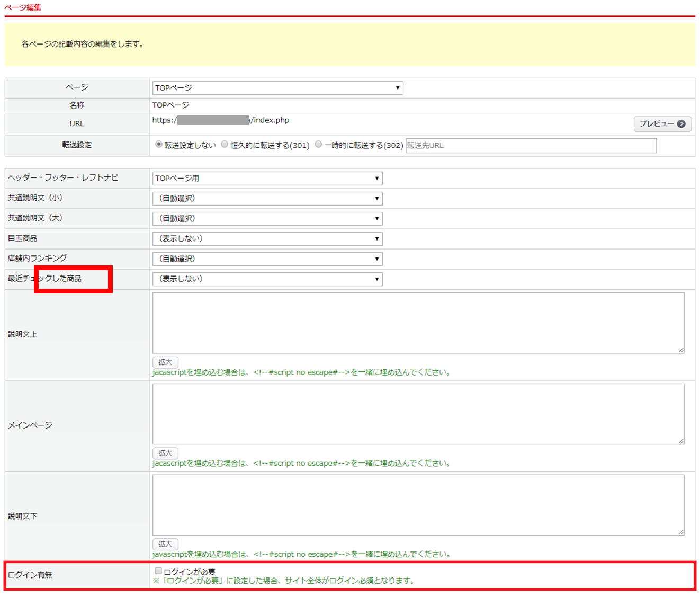Open the 店舗内ランキング dropdown
Viewport: 700px width, 596px height.
(x=267, y=259)
